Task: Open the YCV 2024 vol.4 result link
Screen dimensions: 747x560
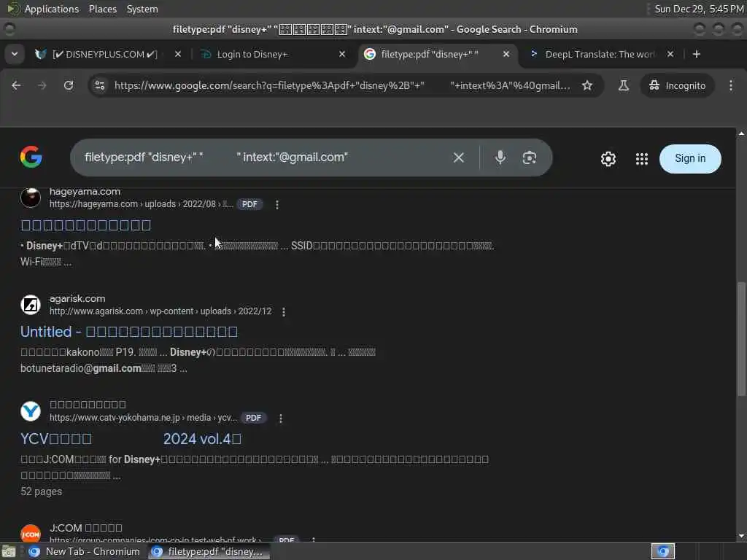Action: [x=131, y=438]
